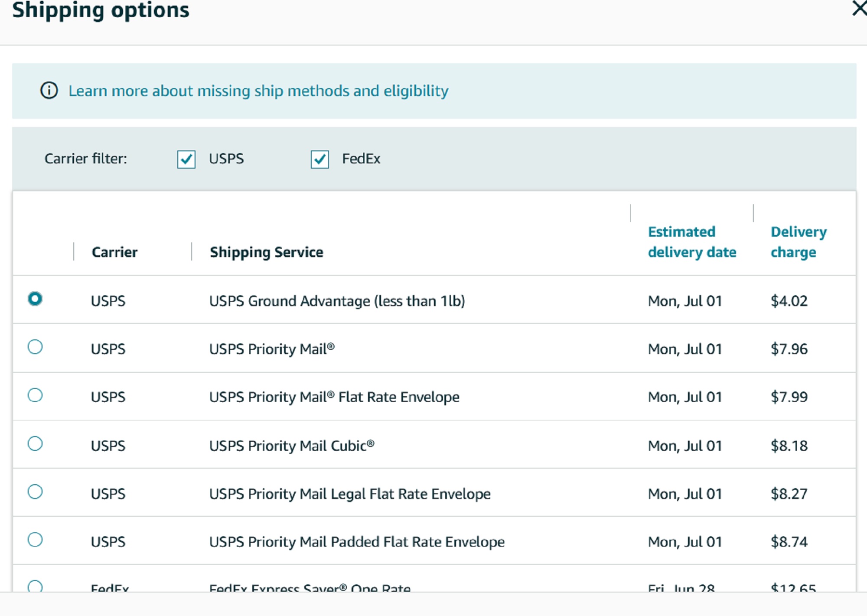867x616 pixels.
Task: Uncheck the FedEx carrier filter checkbox
Action: [x=320, y=159]
